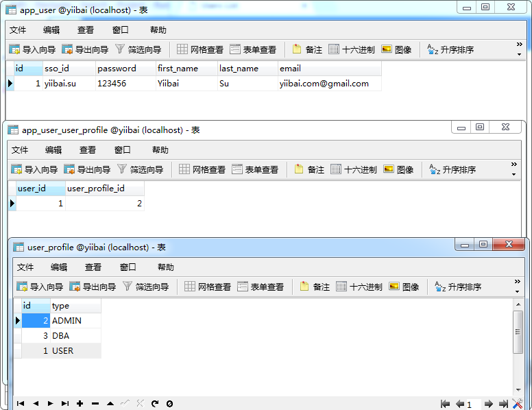Open 导出向导 in the user_profile window
This screenshot has height=410, width=532.
(93, 287)
